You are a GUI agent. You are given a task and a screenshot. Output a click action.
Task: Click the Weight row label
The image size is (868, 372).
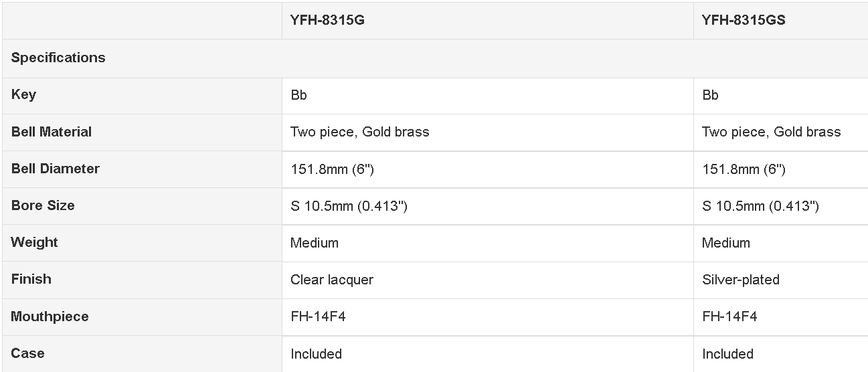point(34,242)
